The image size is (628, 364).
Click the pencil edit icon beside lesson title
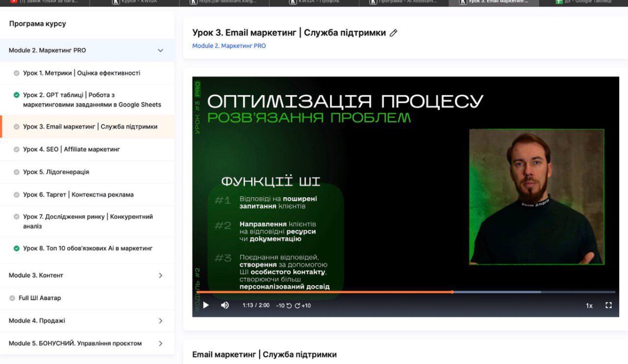[x=394, y=33]
